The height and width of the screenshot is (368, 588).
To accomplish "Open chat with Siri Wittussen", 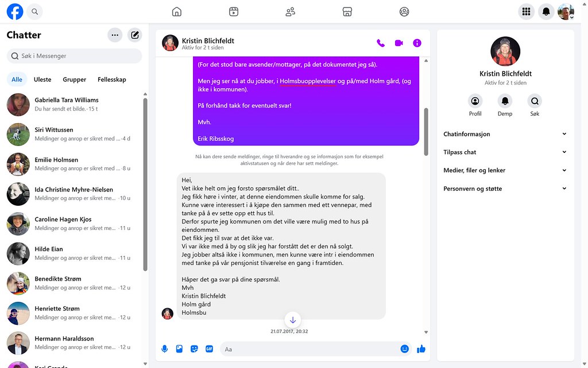I will (72, 134).
